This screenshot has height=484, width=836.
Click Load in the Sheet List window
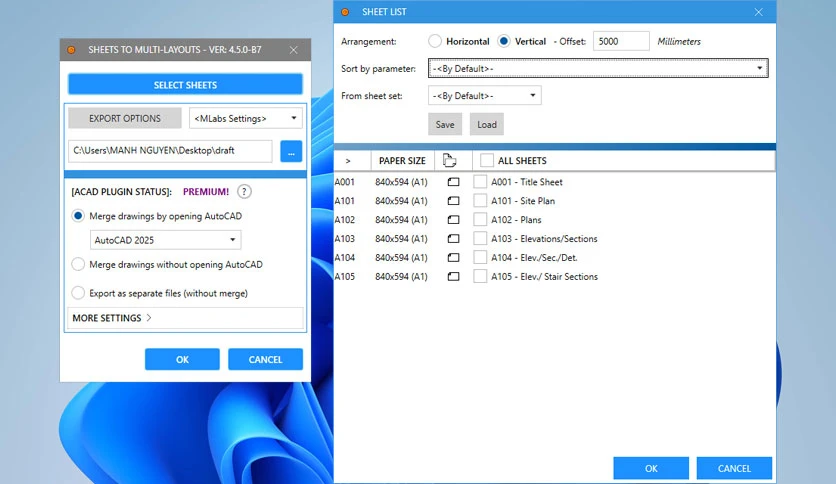pos(487,124)
